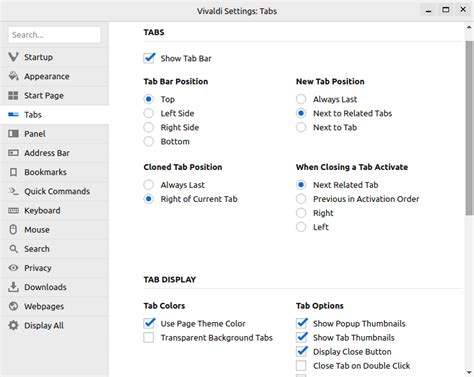
Task: Click the settings Search input field
Action: [x=54, y=35]
